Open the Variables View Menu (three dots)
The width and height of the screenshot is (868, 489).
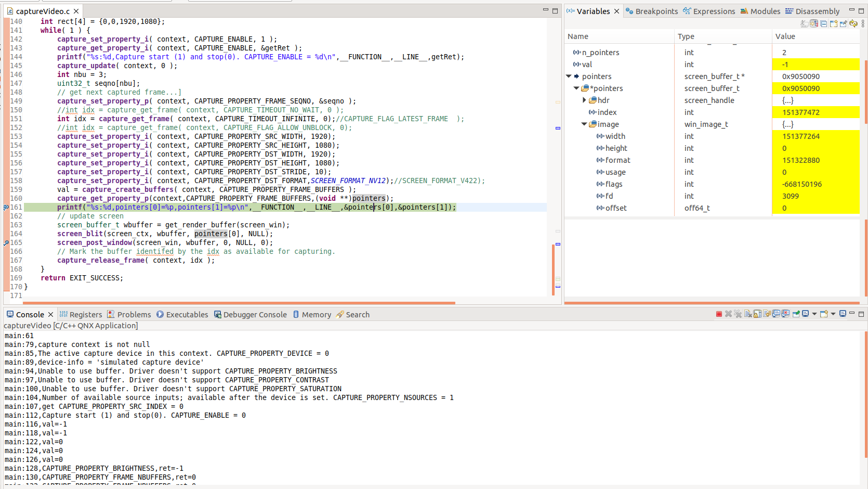863,24
